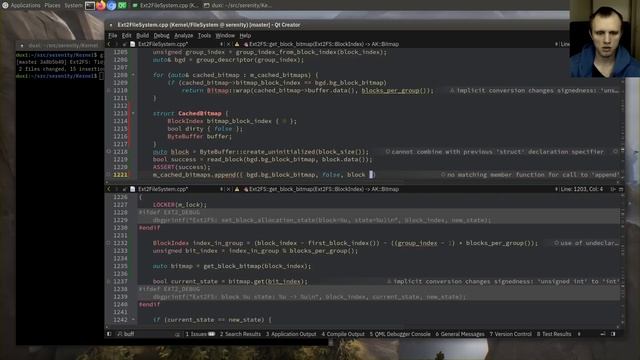Switch to terminal taskbar window button
The image size is (640, 360).
(238, 5)
